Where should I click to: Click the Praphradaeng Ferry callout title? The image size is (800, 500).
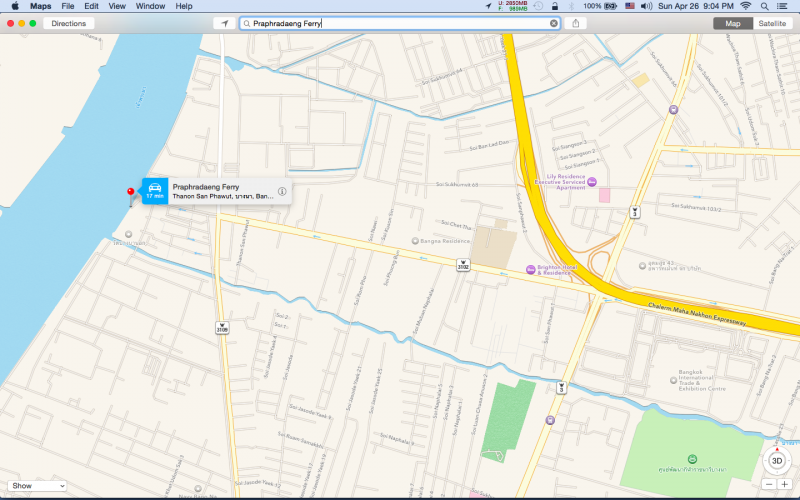(x=206, y=187)
